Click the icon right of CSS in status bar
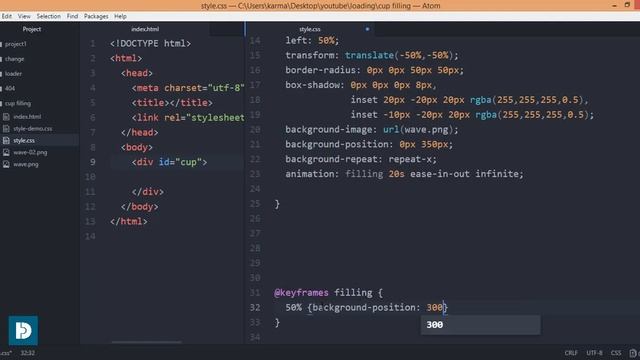Viewport: 640px width, 360px height. click(x=633, y=353)
